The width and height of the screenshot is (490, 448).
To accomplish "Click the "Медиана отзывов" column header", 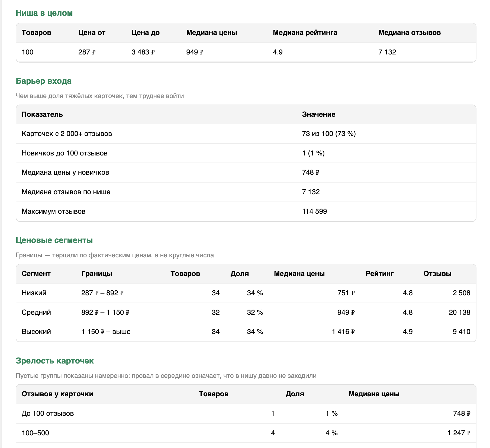I will 410,33.
